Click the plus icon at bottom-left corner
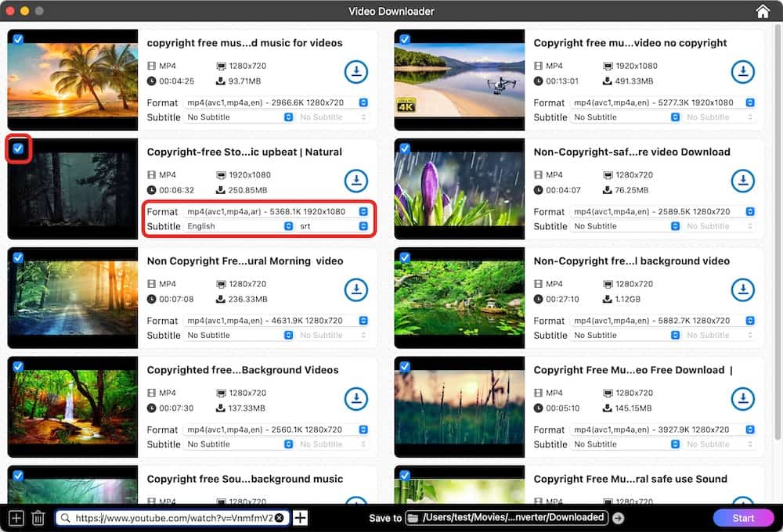 15,517
